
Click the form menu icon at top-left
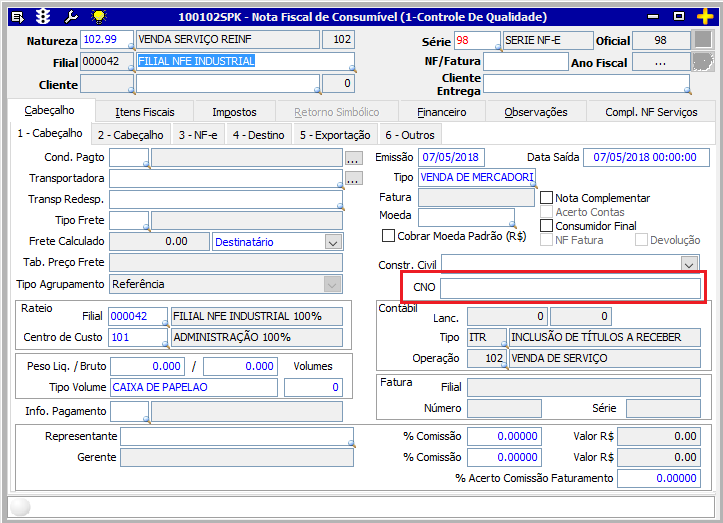[16, 16]
